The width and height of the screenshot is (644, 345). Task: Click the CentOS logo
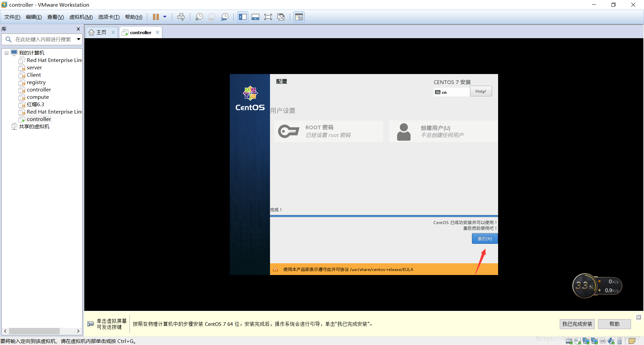250,98
